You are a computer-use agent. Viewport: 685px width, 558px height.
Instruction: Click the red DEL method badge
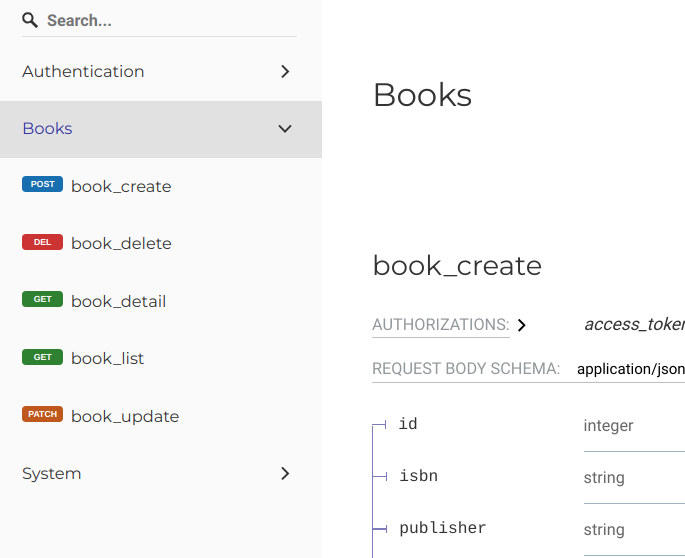pyautogui.click(x=42, y=242)
